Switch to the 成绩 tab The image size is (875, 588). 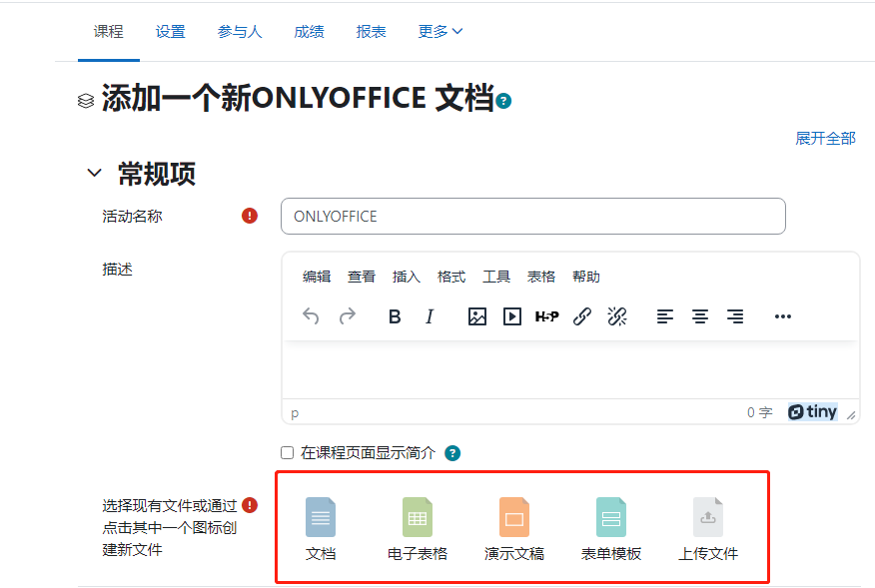click(309, 32)
